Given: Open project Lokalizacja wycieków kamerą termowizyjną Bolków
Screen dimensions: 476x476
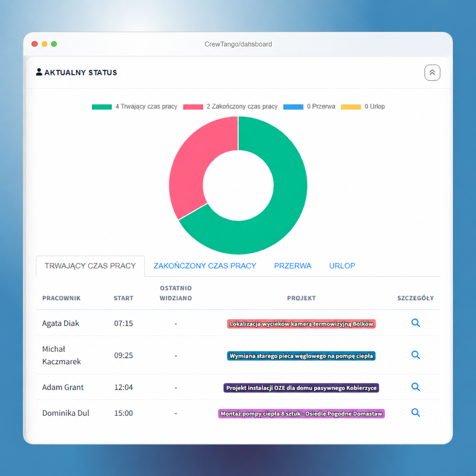Looking at the screenshot, I should click(x=301, y=324).
